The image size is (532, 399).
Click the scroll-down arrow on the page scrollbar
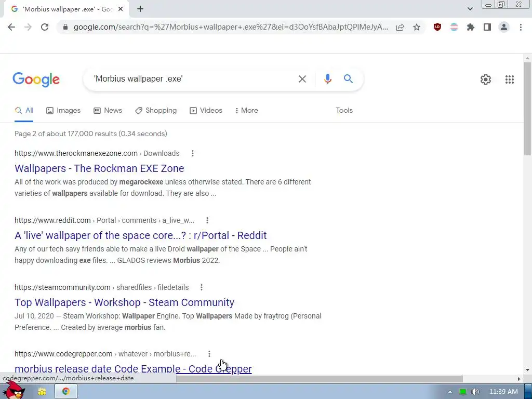coord(528,370)
